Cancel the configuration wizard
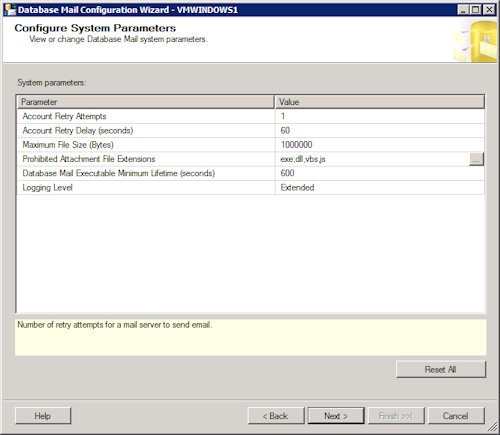This screenshot has width=500, height=435. click(456, 416)
